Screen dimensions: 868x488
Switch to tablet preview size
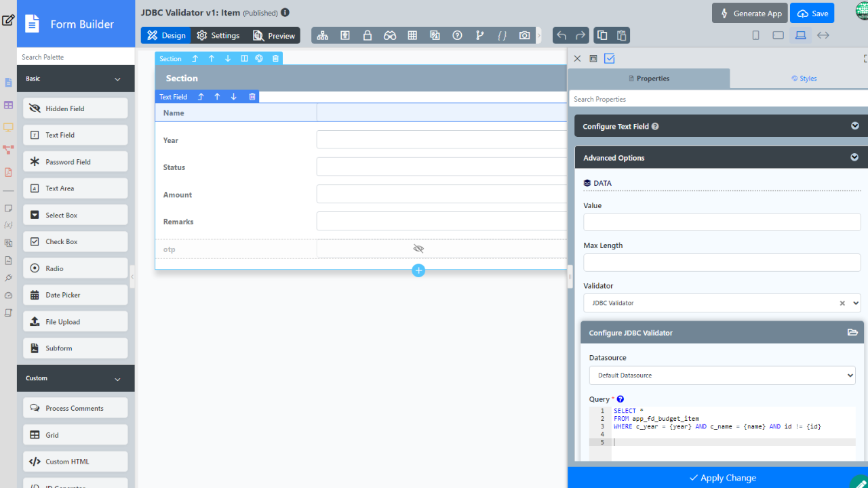(778, 35)
